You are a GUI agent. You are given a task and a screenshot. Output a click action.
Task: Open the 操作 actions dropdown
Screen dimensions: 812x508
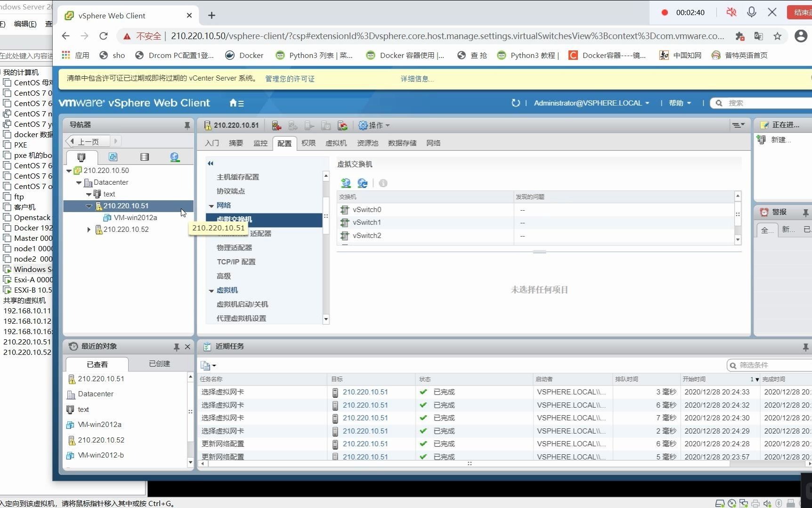pyautogui.click(x=374, y=125)
